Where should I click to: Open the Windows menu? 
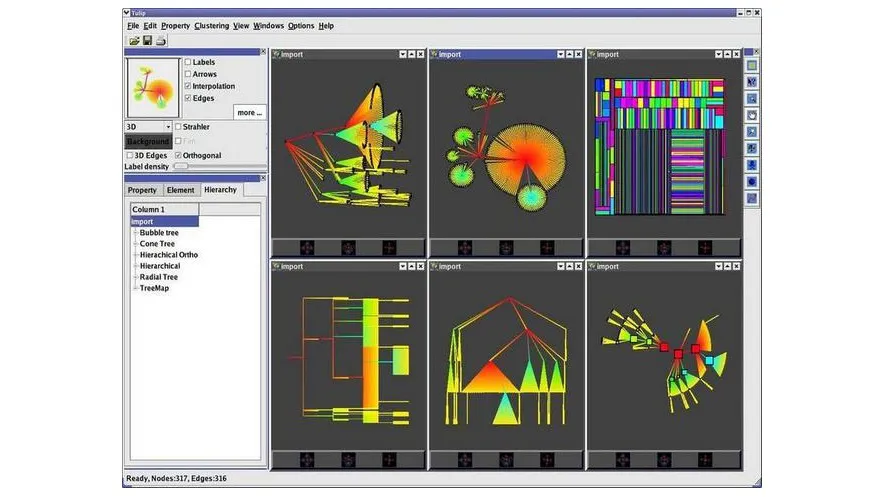[x=268, y=26]
